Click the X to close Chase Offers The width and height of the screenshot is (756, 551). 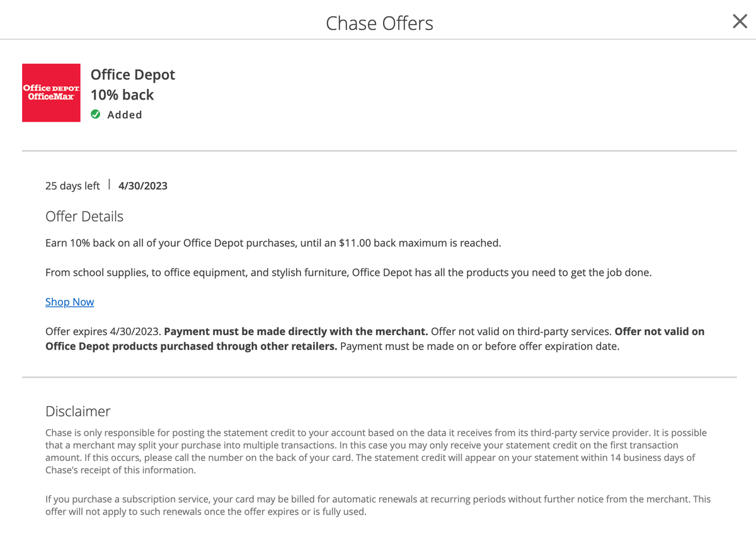(x=739, y=21)
